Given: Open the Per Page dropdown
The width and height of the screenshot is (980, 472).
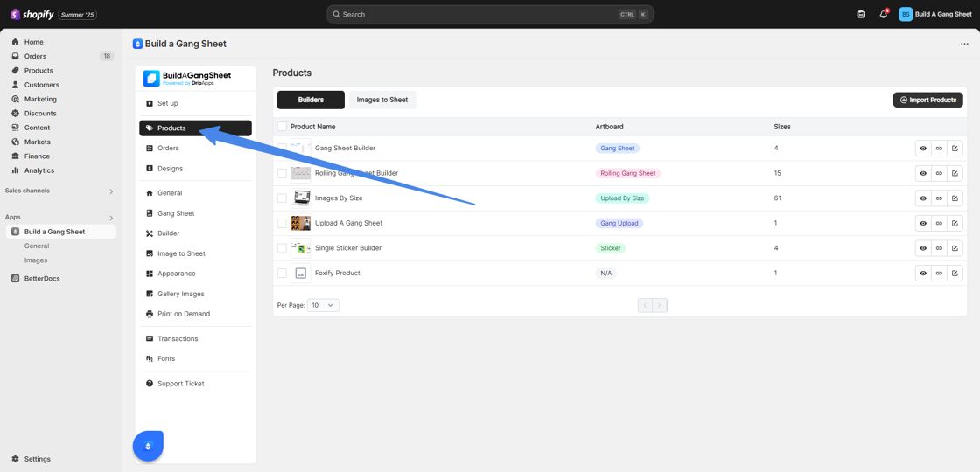Looking at the screenshot, I should tap(323, 305).
